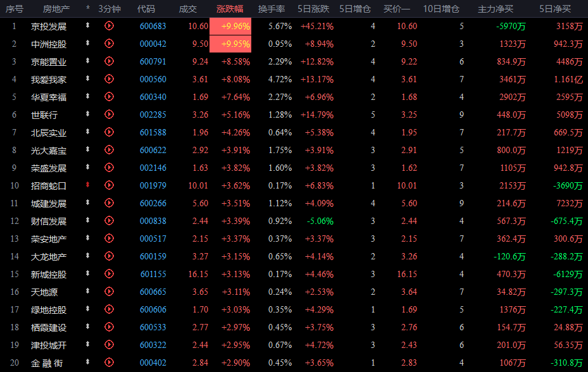This screenshot has height=372, width=588.
Task: Click the marker icon beside 世联行
Action: click(x=88, y=115)
